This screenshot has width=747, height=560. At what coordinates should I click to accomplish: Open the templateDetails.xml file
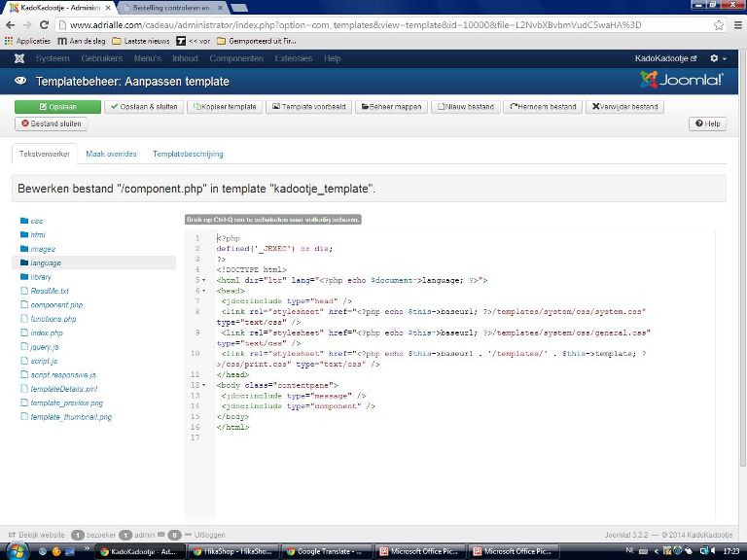click(x=63, y=389)
